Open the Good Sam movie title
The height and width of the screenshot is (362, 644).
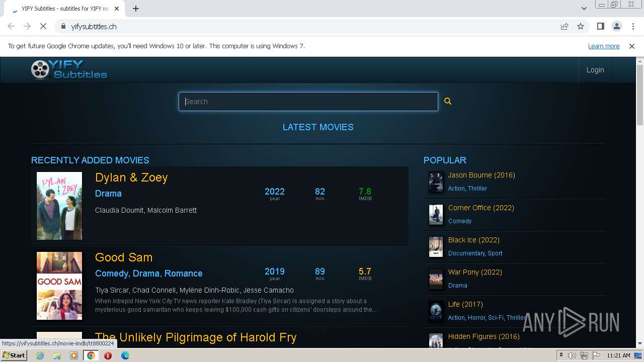124,257
